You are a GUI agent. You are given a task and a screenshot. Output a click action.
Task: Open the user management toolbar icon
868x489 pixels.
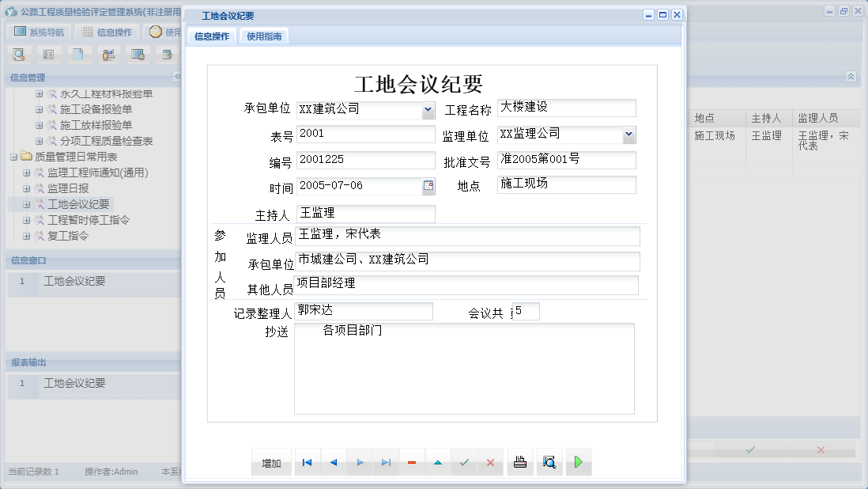[108, 54]
